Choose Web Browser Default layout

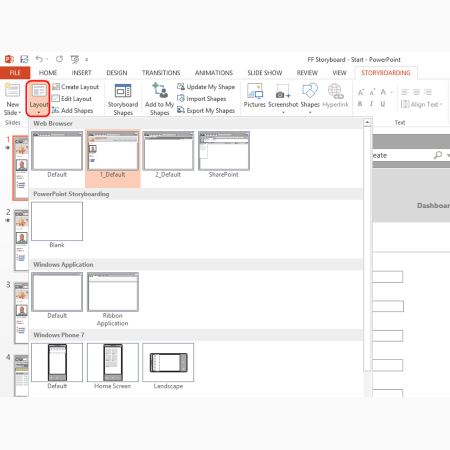tap(57, 155)
